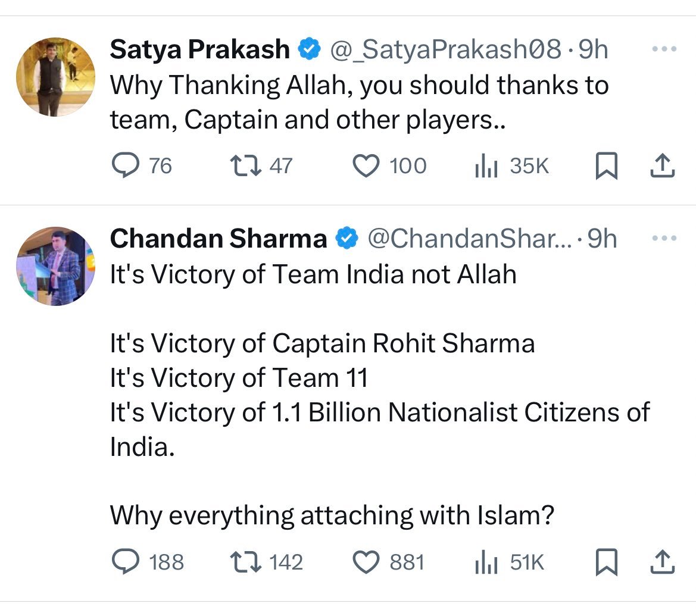Viewport: 696px width, 616px height.
Task: Share Satya Prakash's tweet
Action: point(663,166)
